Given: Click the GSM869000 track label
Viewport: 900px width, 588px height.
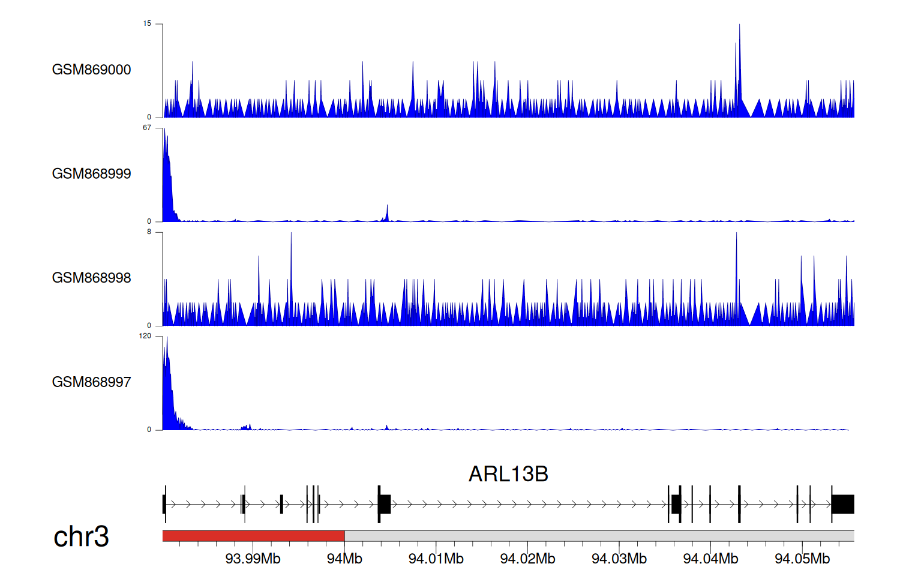Looking at the screenshot, I should 91,70.
